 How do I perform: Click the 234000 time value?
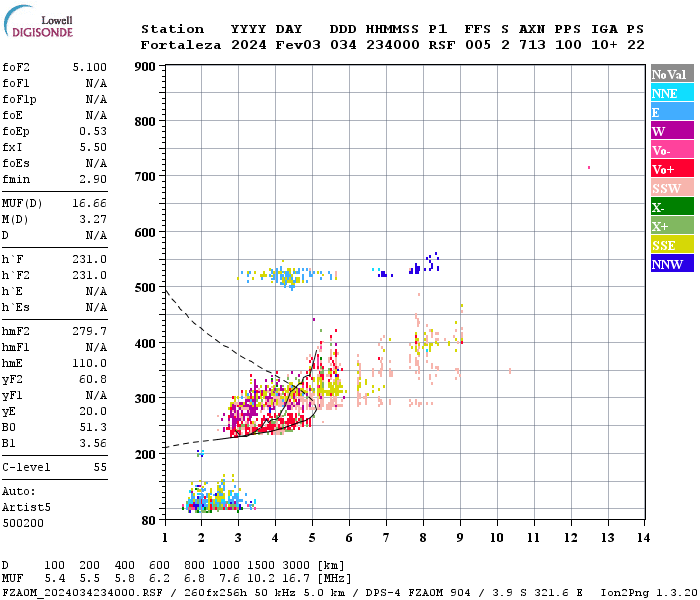click(x=393, y=45)
